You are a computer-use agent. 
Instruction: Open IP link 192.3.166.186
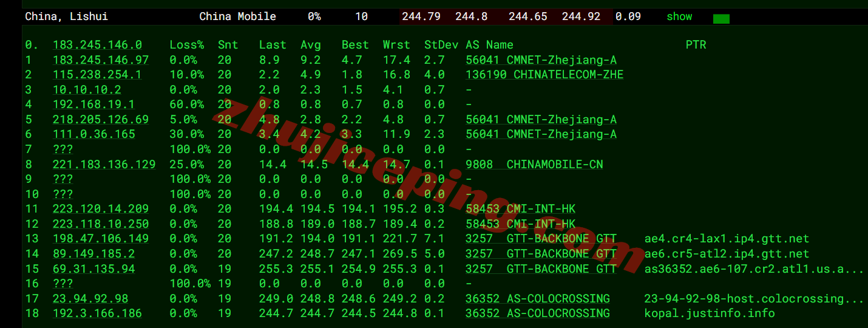click(97, 313)
